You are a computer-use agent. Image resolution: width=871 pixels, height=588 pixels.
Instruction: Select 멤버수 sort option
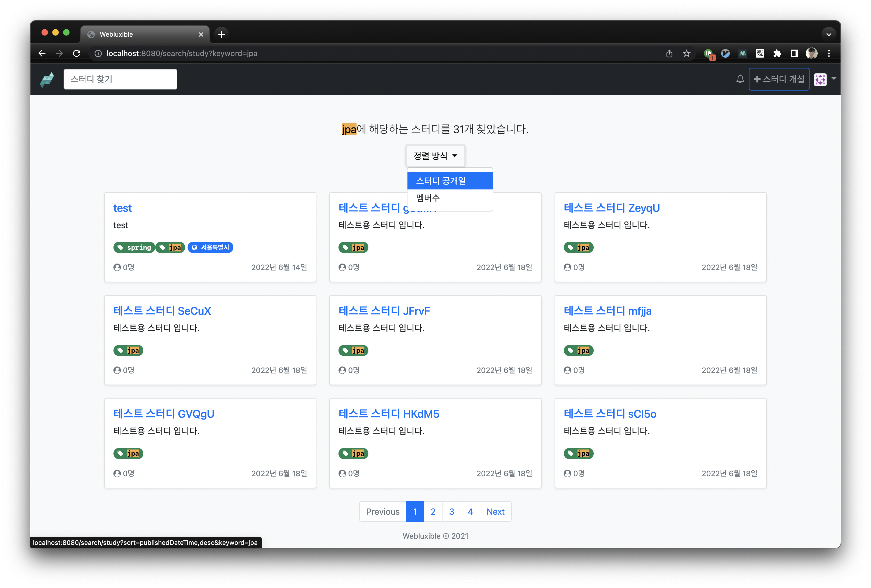(x=449, y=198)
